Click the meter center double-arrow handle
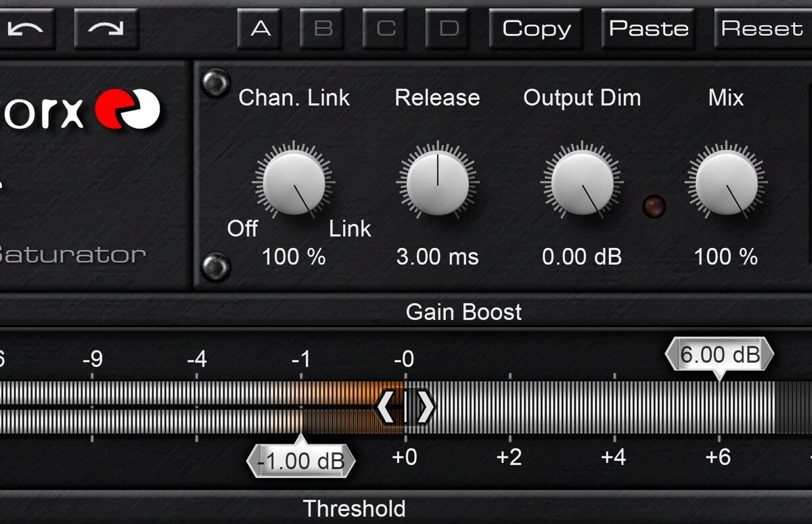The height and width of the screenshot is (524, 812). (x=405, y=407)
